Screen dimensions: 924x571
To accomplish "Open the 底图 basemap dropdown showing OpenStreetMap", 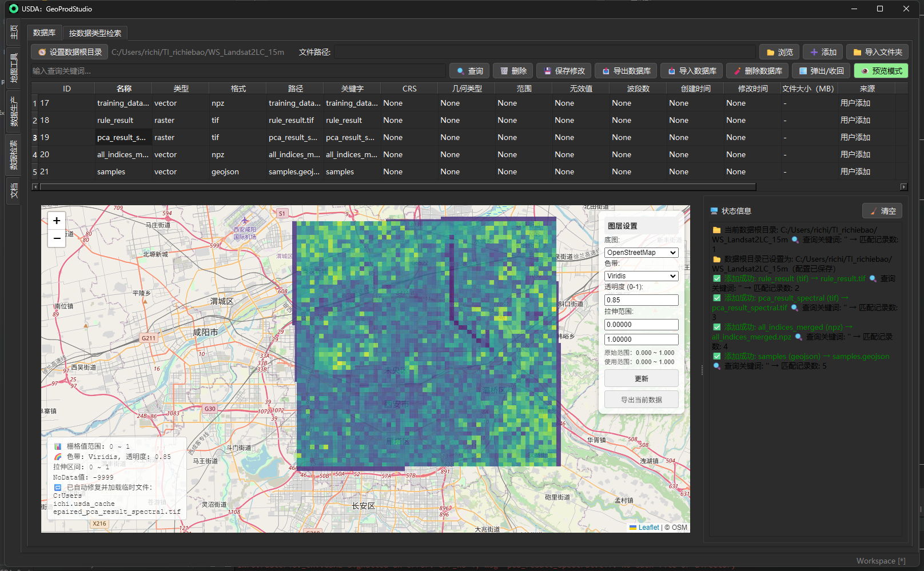I will pos(641,252).
